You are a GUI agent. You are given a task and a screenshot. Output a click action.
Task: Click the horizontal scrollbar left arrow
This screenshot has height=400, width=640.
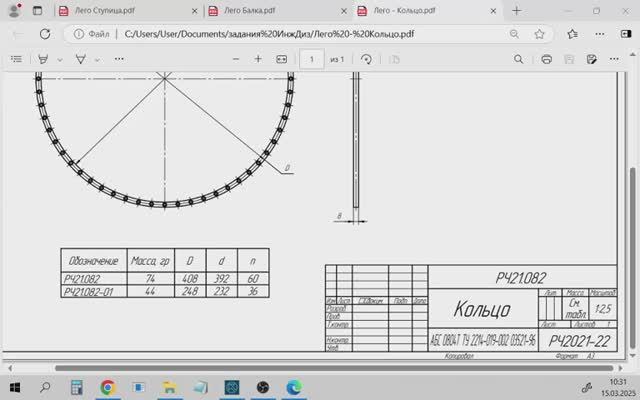coord(10,368)
